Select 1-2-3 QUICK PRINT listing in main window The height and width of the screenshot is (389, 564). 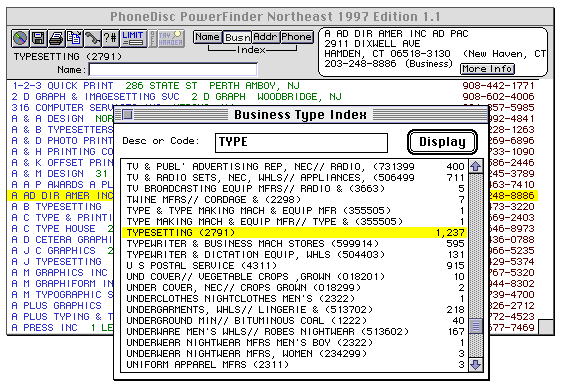pos(273,86)
